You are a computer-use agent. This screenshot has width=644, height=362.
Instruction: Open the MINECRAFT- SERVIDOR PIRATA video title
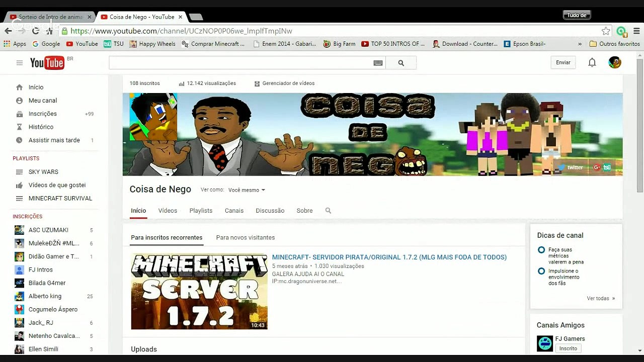click(389, 257)
